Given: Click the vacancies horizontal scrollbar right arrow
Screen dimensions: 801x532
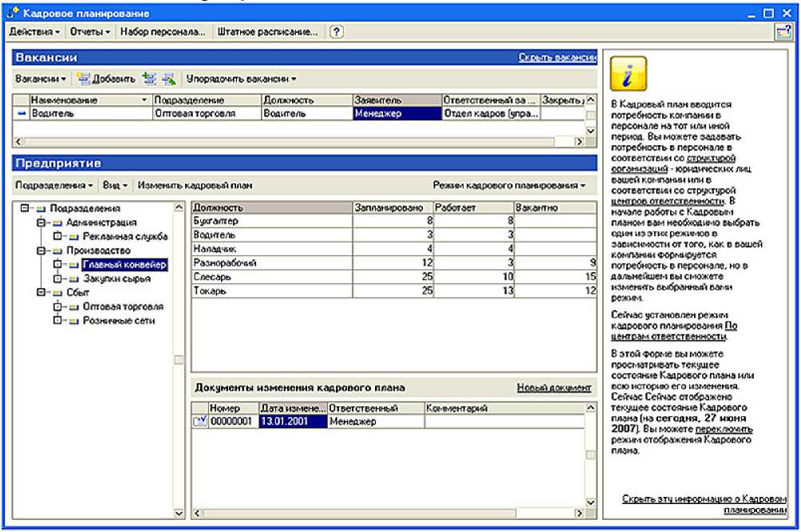Looking at the screenshot, I should point(580,141).
